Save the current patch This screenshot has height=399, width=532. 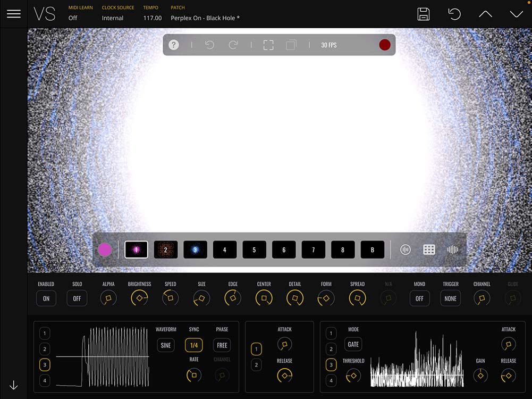point(424,14)
